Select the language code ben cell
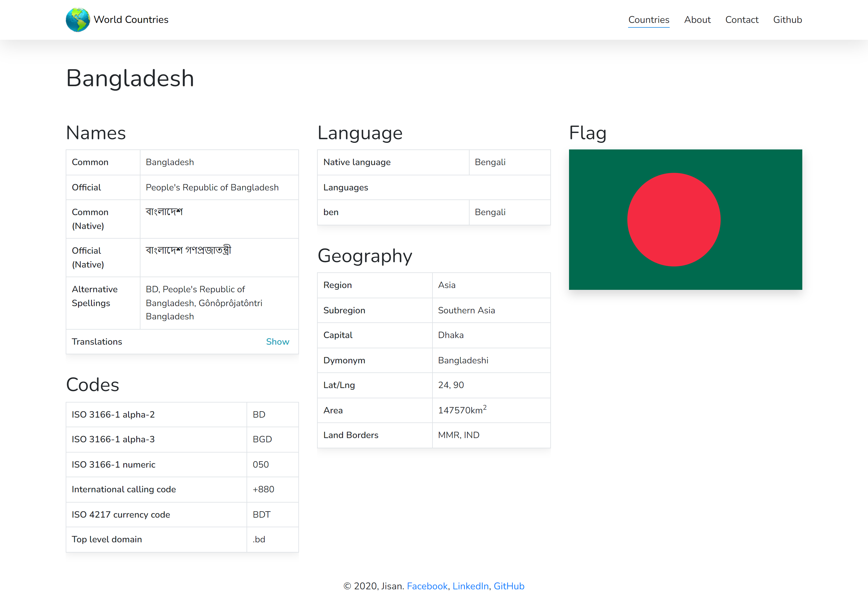The image size is (868, 608). [331, 212]
